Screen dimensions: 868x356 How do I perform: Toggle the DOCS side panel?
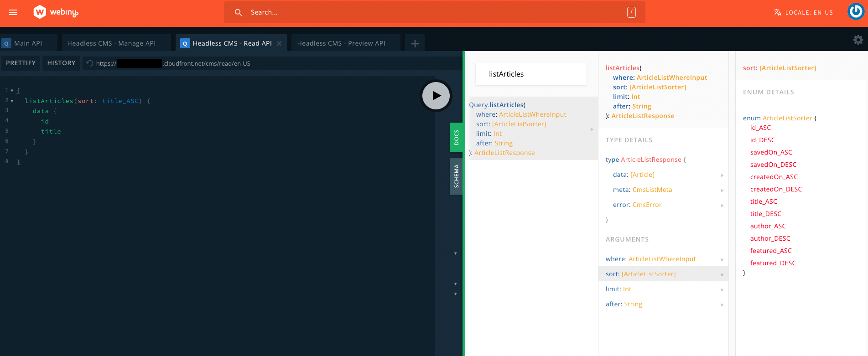coord(456,137)
